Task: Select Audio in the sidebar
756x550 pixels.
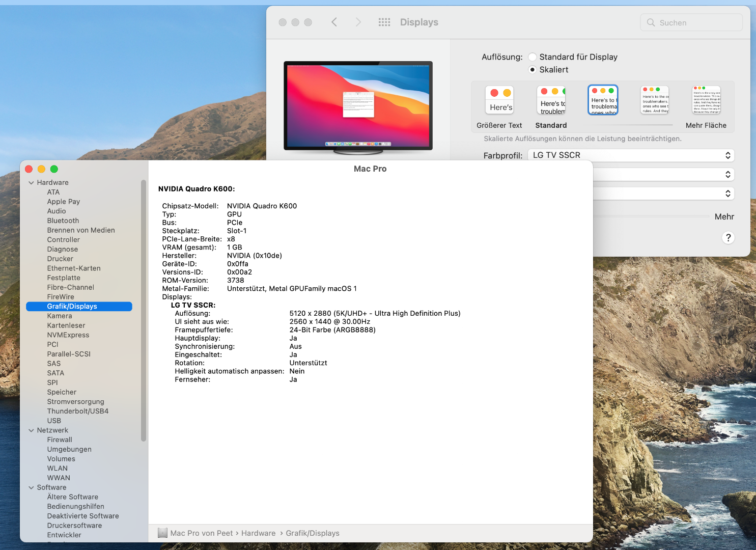Action: pyautogui.click(x=57, y=211)
